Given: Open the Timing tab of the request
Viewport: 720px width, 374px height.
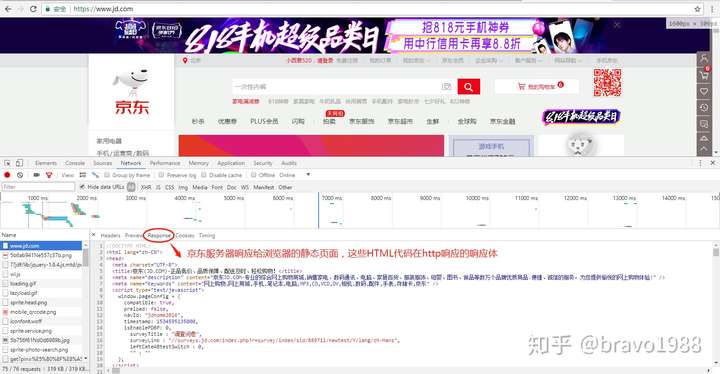Looking at the screenshot, I should pos(207,235).
